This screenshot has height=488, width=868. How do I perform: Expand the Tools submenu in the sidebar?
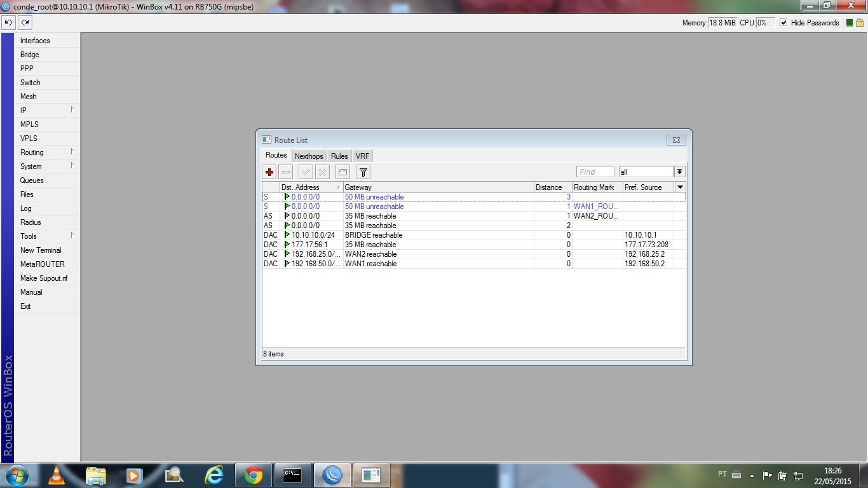click(48, 236)
